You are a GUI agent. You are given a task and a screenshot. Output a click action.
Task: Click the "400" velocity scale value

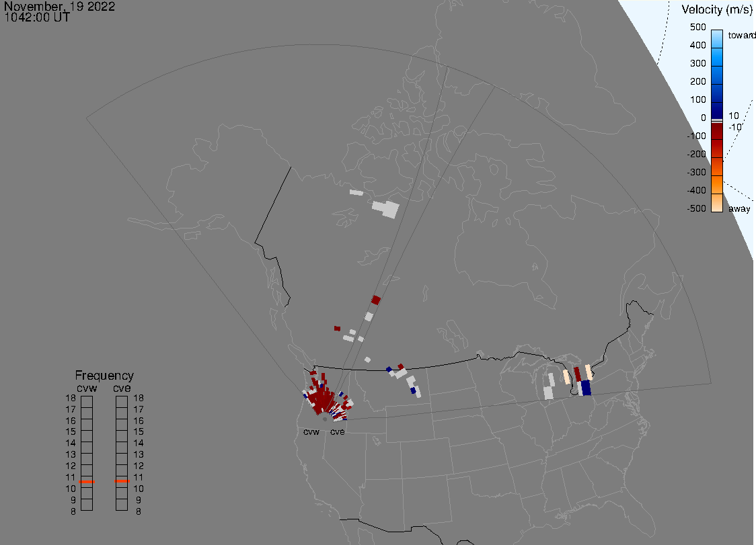coord(697,45)
